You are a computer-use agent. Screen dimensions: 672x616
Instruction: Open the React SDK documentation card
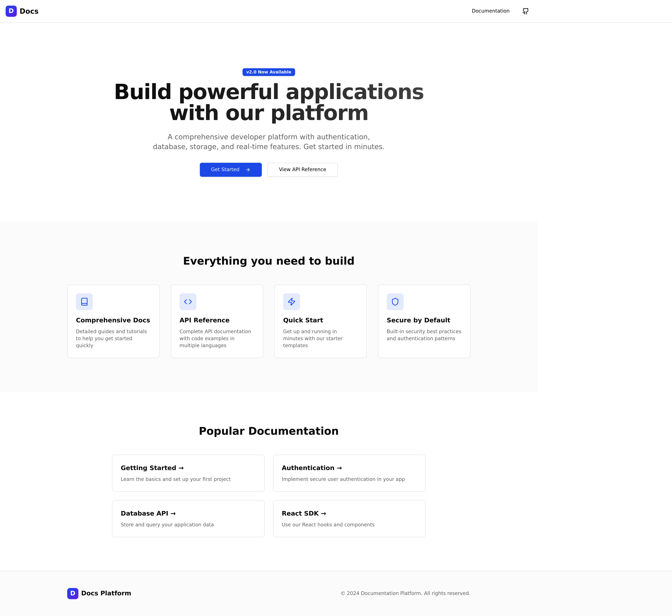click(349, 518)
